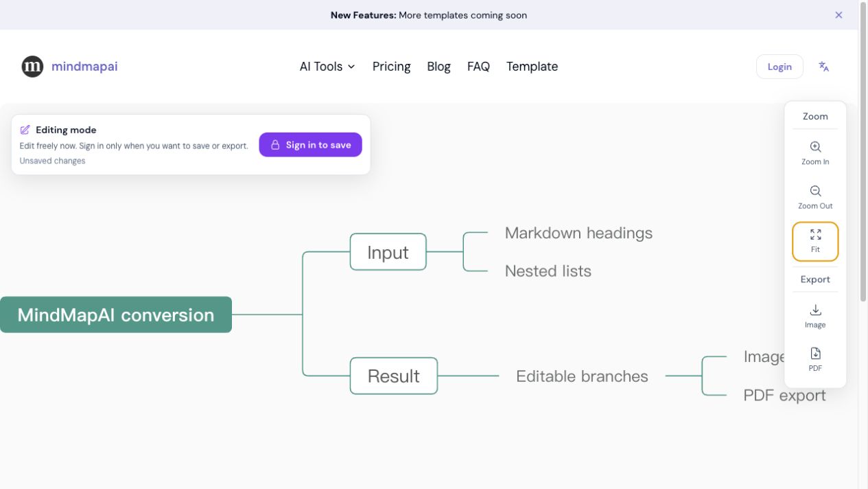Export the mind map as PDF
The image size is (868, 489).
pyautogui.click(x=815, y=360)
